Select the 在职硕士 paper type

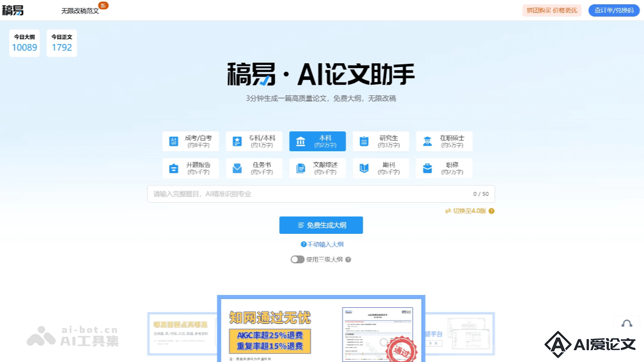tap(444, 141)
